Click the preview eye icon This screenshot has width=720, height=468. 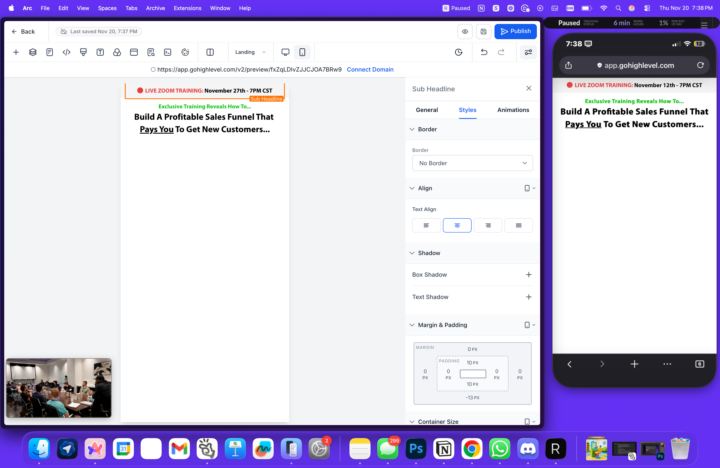click(x=465, y=32)
